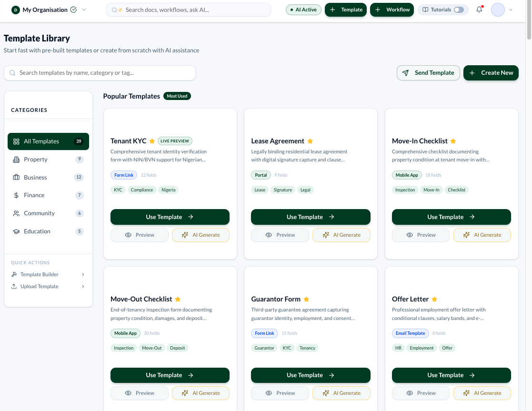Click Preview on the Guarantor Form card
The image size is (532, 411).
pos(280,393)
